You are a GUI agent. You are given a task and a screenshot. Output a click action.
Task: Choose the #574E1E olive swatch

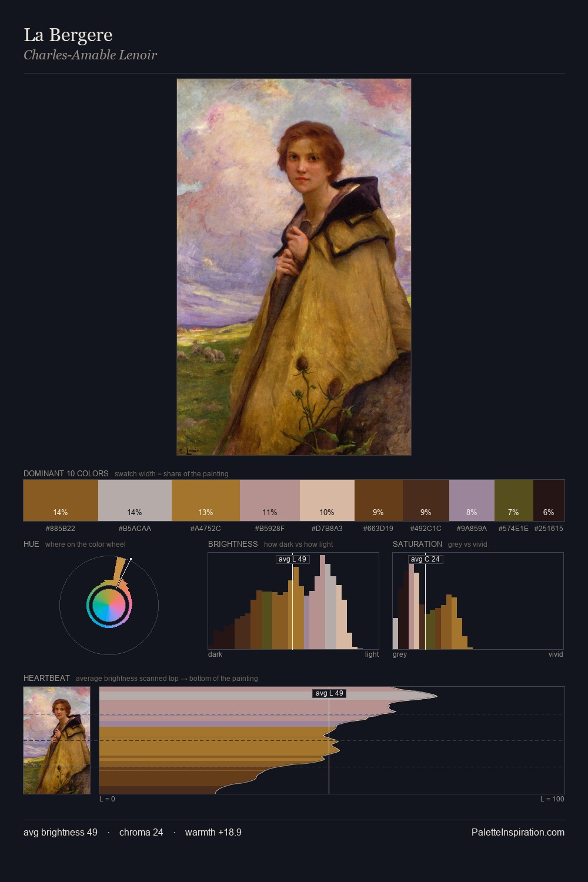click(x=514, y=500)
